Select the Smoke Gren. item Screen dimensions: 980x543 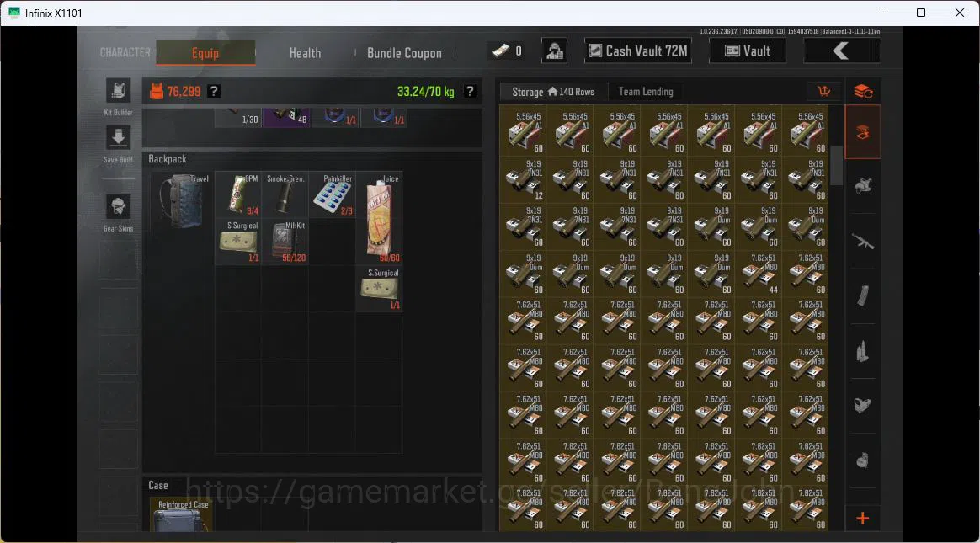click(x=285, y=194)
